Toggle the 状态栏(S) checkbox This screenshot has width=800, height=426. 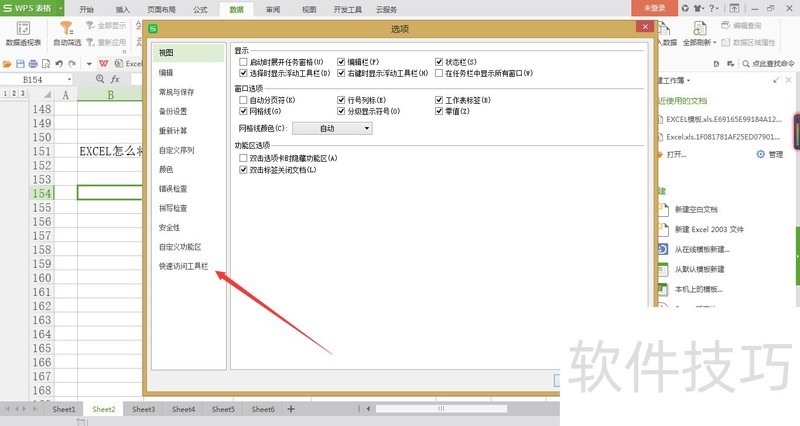pos(439,62)
